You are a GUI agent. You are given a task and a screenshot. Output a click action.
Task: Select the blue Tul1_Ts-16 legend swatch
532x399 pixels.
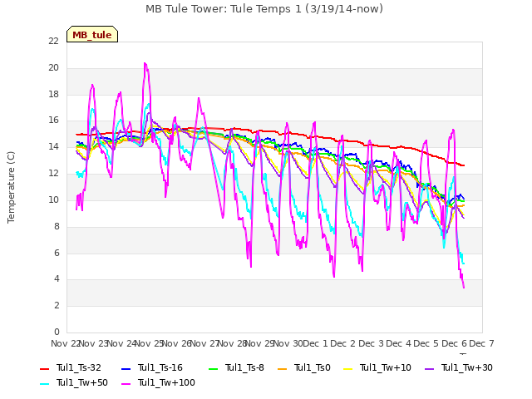pos(126,369)
